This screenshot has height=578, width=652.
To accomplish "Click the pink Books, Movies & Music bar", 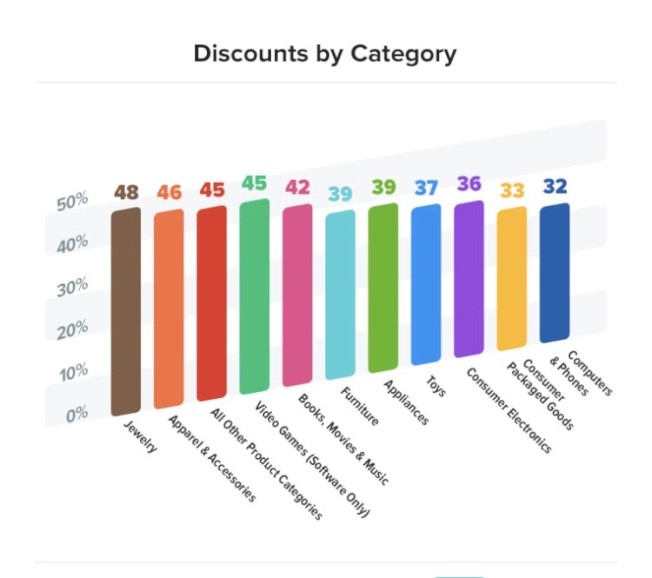I will (297, 295).
